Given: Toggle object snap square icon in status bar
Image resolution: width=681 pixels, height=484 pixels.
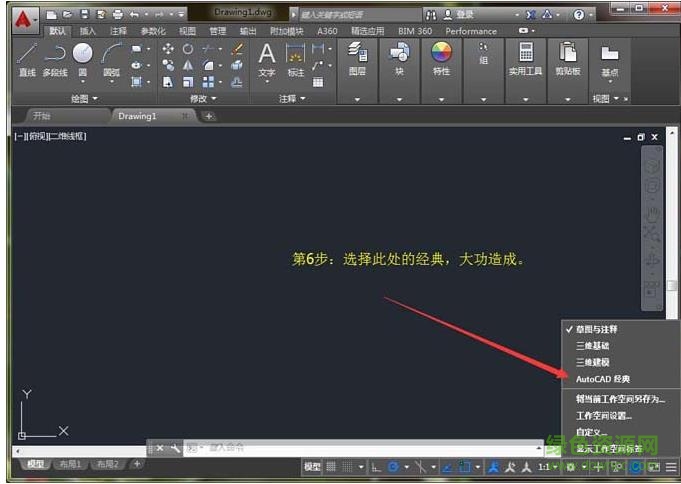Looking at the screenshot, I should [x=464, y=467].
